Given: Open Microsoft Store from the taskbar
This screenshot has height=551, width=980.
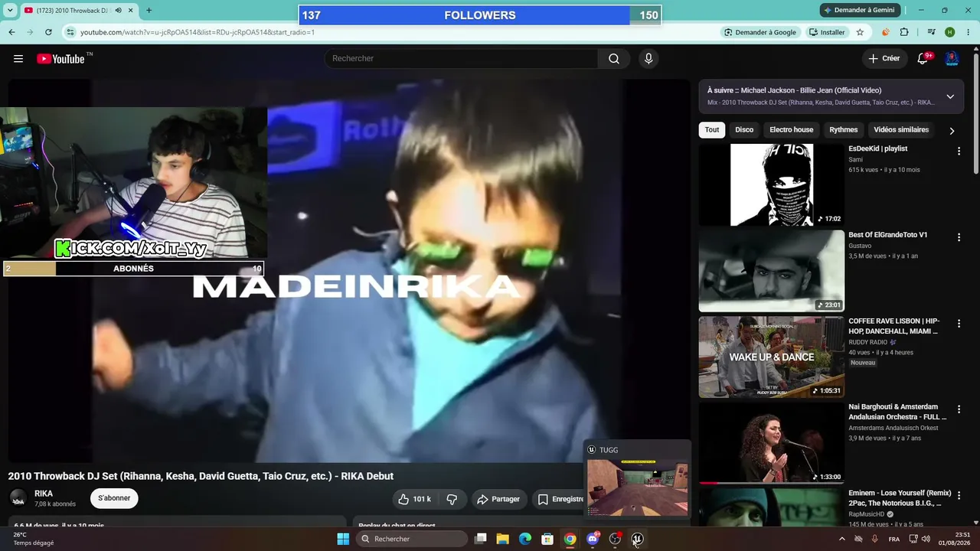Looking at the screenshot, I should click(547, 539).
